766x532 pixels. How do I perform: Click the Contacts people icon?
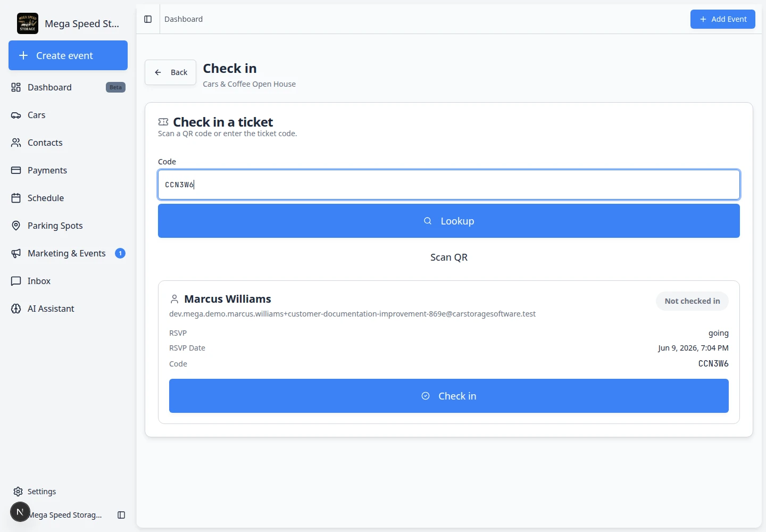16,143
